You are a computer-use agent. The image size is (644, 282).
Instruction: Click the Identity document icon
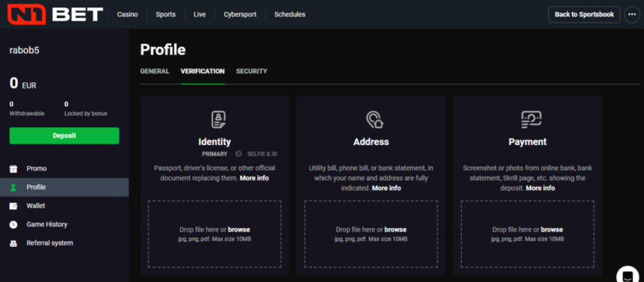click(x=218, y=120)
